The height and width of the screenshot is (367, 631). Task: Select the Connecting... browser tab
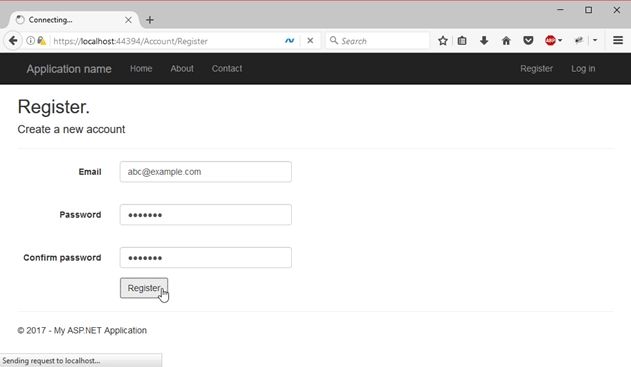[74, 20]
